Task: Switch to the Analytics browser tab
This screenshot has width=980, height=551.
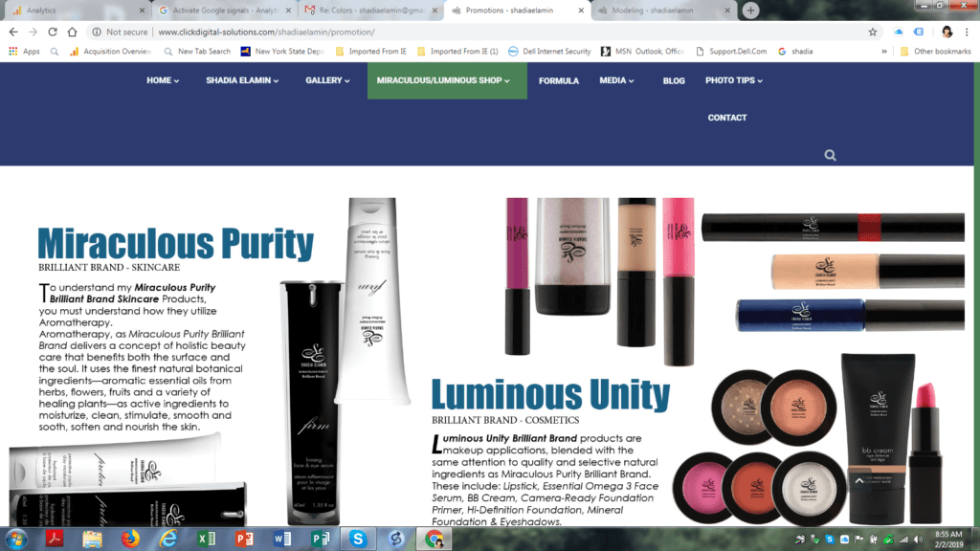Action: tap(77, 11)
